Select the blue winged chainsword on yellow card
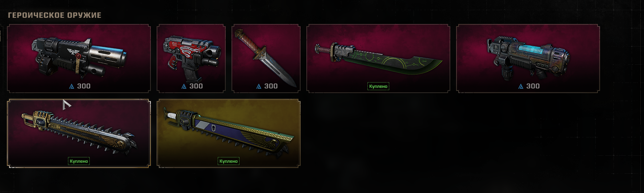The image size is (644, 193). tap(229, 133)
